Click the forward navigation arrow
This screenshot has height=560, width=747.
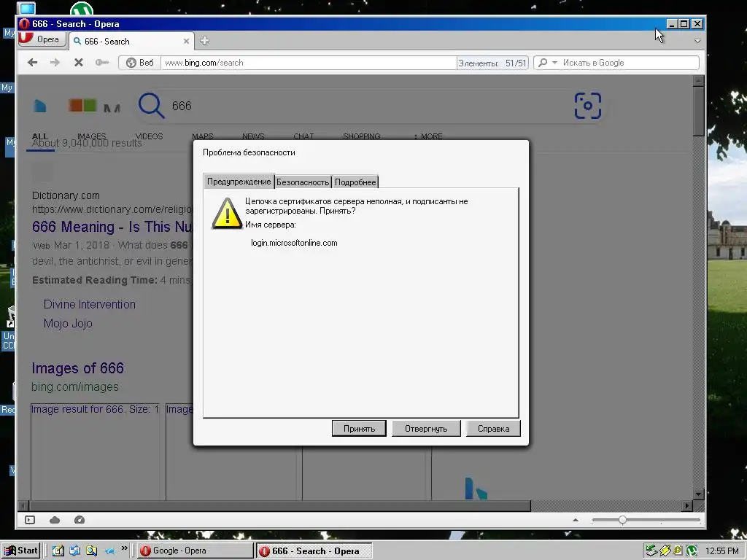(x=55, y=63)
